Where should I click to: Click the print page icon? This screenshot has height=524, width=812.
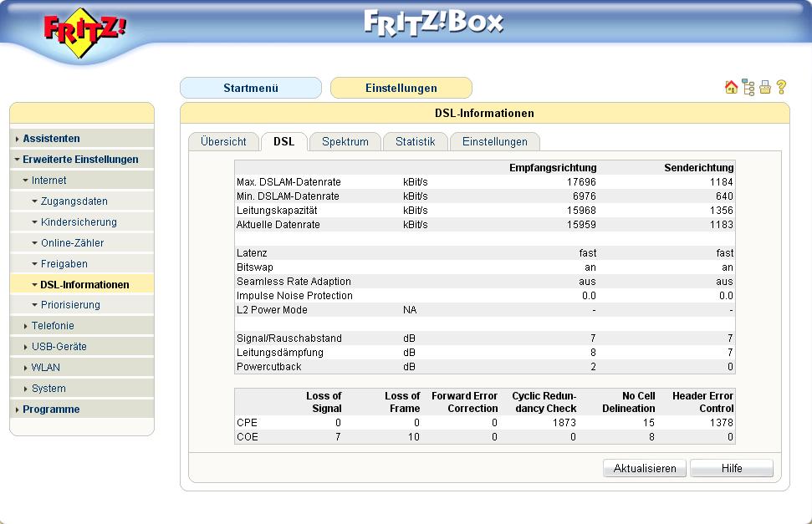tap(765, 88)
